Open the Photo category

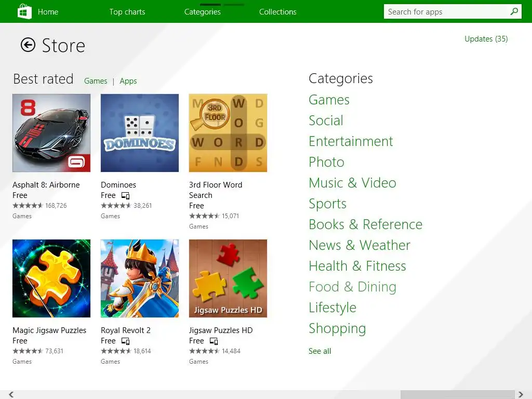[x=326, y=162]
